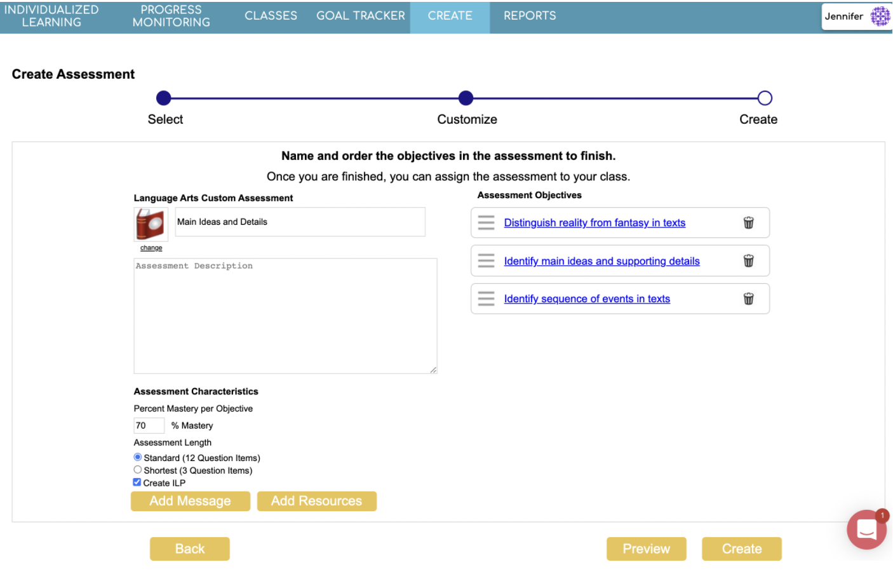The width and height of the screenshot is (893, 588).
Task: Open the chat support bubble
Action: [x=866, y=530]
